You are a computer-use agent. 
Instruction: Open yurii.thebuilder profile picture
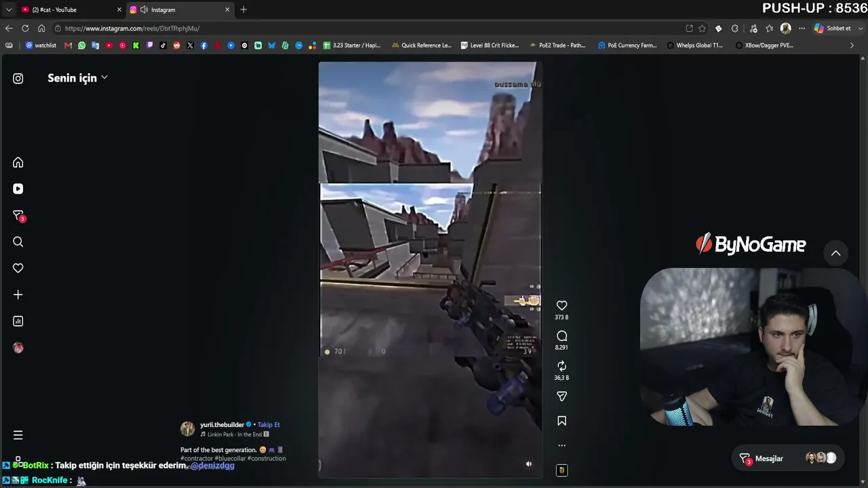(x=188, y=429)
